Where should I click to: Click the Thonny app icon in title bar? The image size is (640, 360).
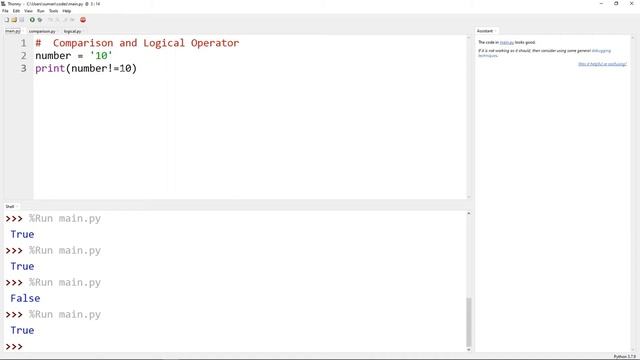3,4
